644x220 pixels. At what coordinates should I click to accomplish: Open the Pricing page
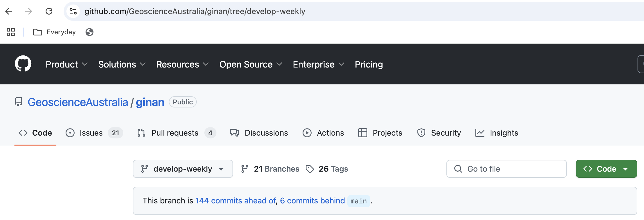coord(369,64)
